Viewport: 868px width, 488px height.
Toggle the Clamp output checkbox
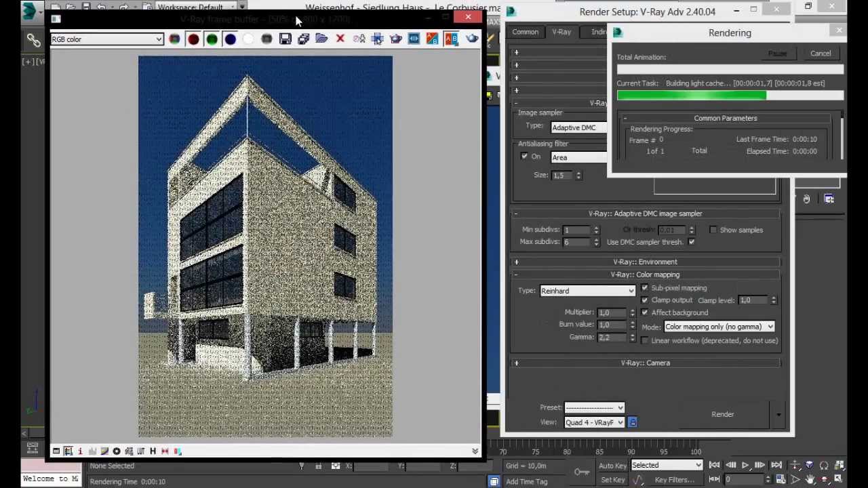[x=644, y=300]
